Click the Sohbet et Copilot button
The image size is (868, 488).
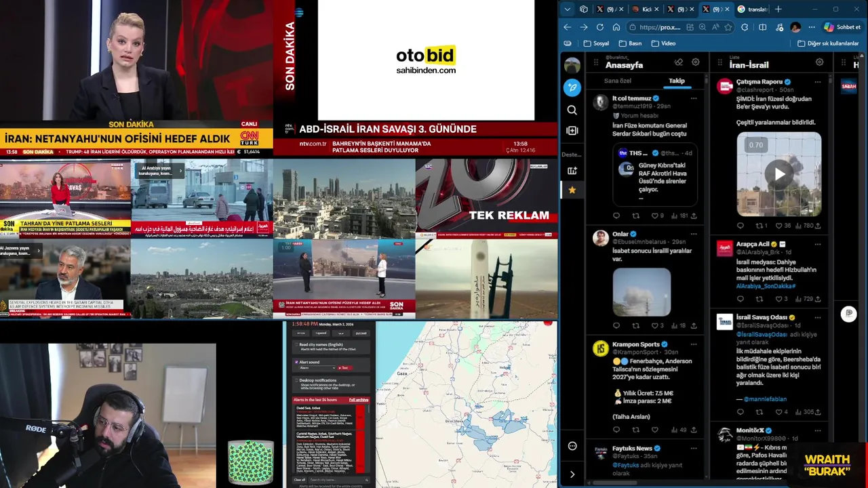(842, 27)
